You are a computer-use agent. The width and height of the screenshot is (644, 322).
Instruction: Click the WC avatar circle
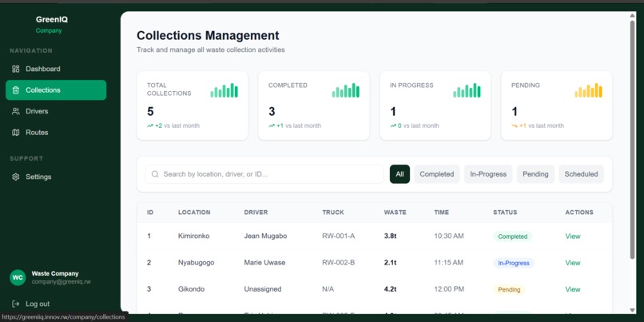(x=18, y=277)
